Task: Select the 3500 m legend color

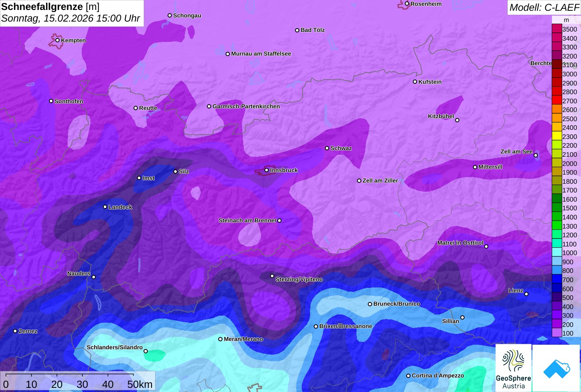Action: pos(557,29)
